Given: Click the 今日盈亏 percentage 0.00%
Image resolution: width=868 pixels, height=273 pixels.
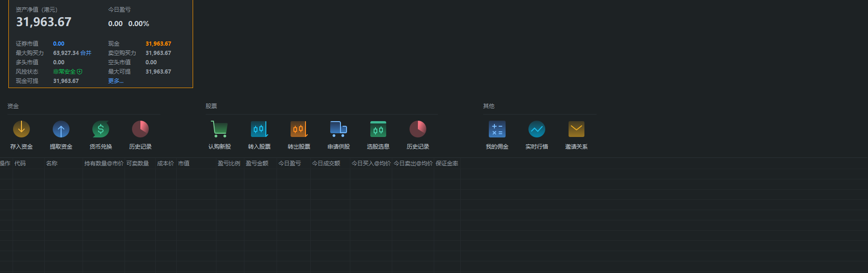Looking at the screenshot, I should coord(139,24).
